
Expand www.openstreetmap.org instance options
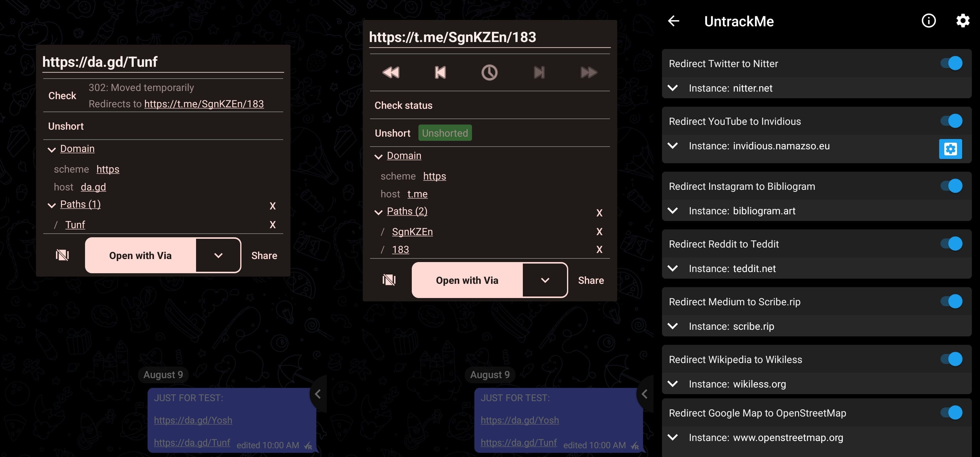pos(673,437)
